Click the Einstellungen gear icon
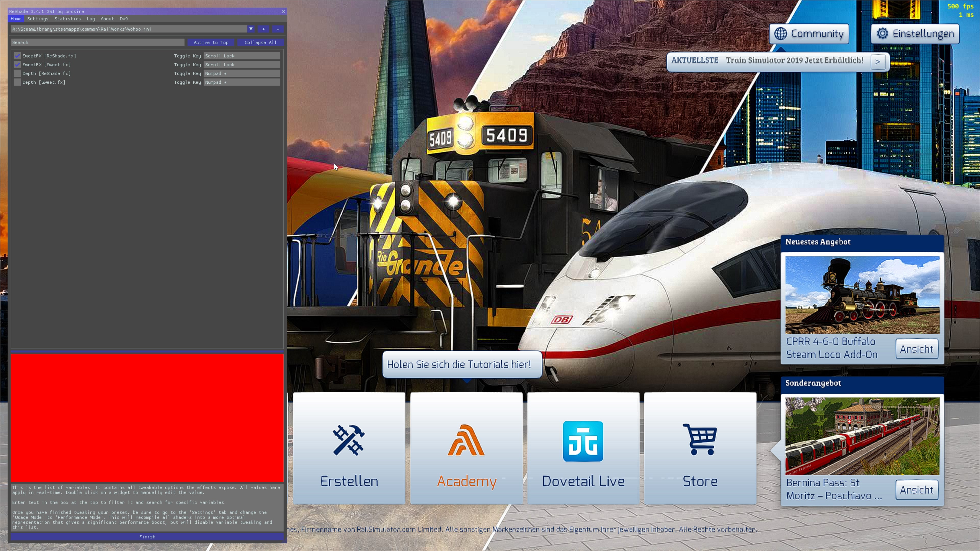This screenshot has height=551, width=980. [x=882, y=33]
